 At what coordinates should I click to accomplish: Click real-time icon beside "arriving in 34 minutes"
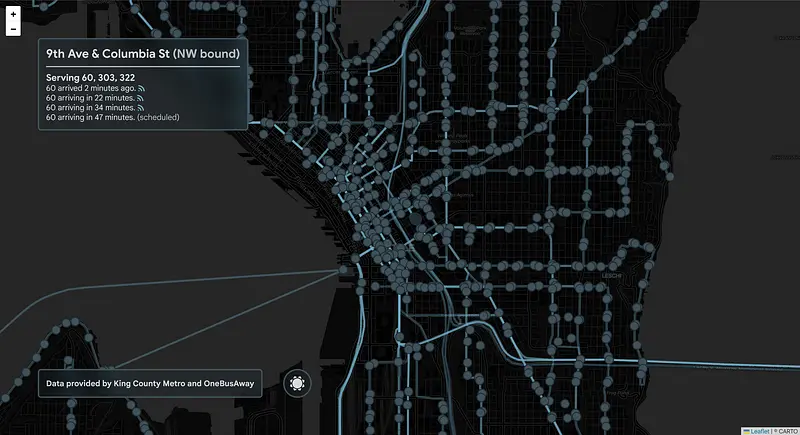pyautogui.click(x=141, y=108)
